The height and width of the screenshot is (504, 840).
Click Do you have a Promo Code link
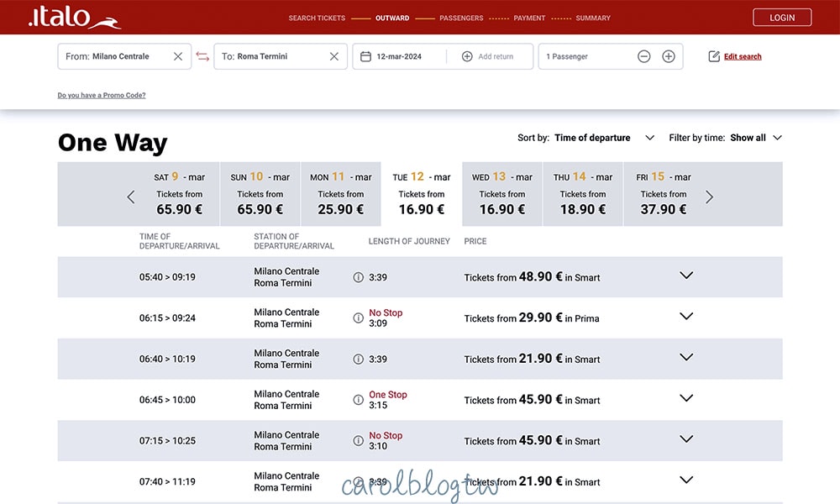pos(102,95)
